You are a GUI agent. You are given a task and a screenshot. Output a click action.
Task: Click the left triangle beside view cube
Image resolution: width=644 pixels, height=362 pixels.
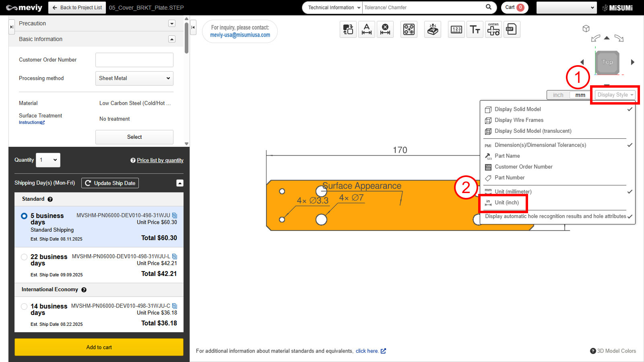pos(582,62)
